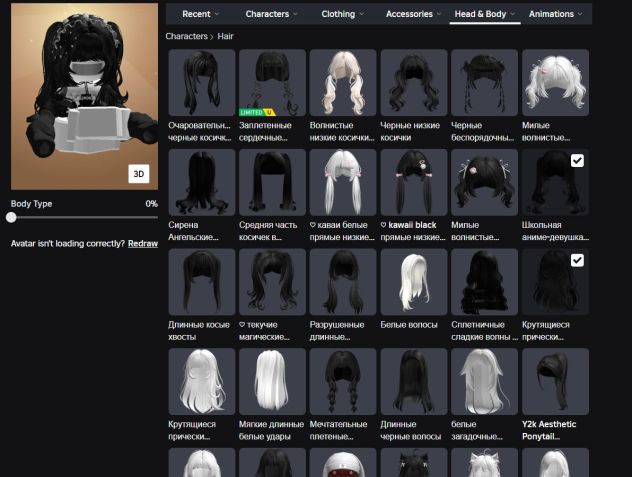The height and width of the screenshot is (477, 632).
Task: Open the Recent dropdown tab
Action: click(201, 14)
